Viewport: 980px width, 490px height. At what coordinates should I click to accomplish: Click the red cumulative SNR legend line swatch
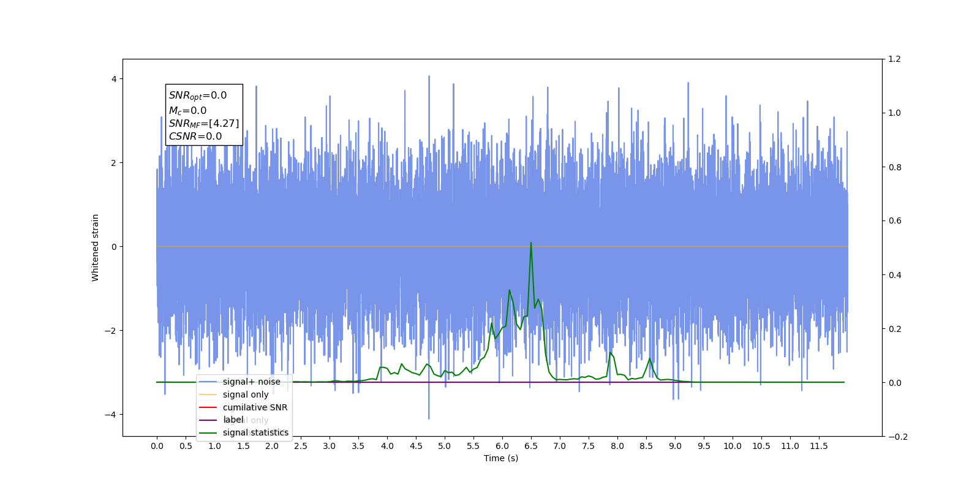(x=208, y=407)
